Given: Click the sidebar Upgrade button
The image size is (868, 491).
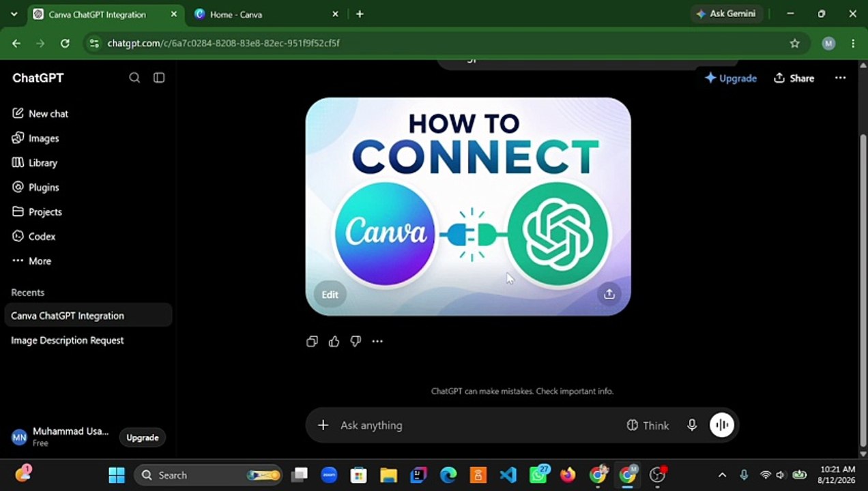Looking at the screenshot, I should click(143, 438).
